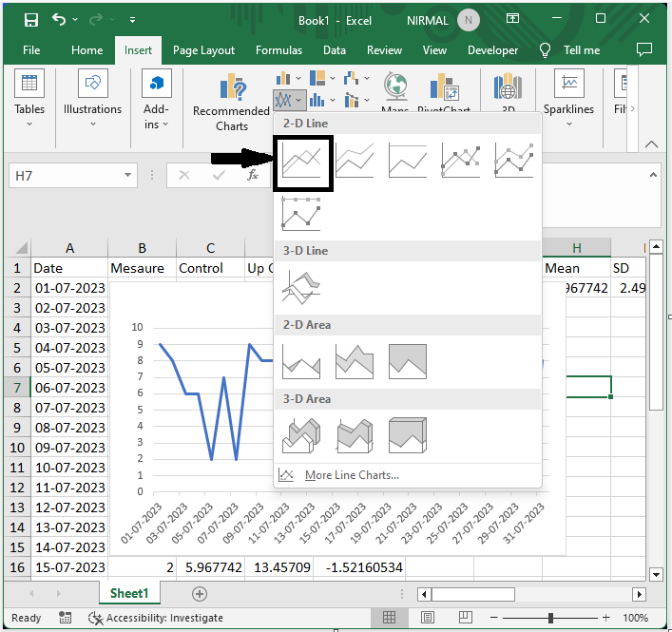Open the Undo history dropdown arrow
Image resolution: width=672 pixels, height=632 pixels.
[75, 20]
